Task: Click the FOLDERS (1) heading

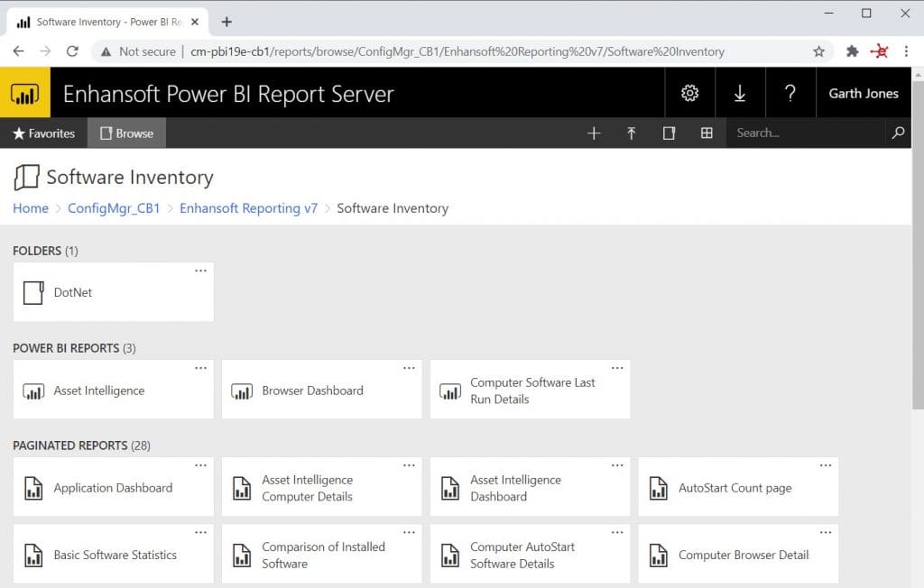Action: coord(45,251)
